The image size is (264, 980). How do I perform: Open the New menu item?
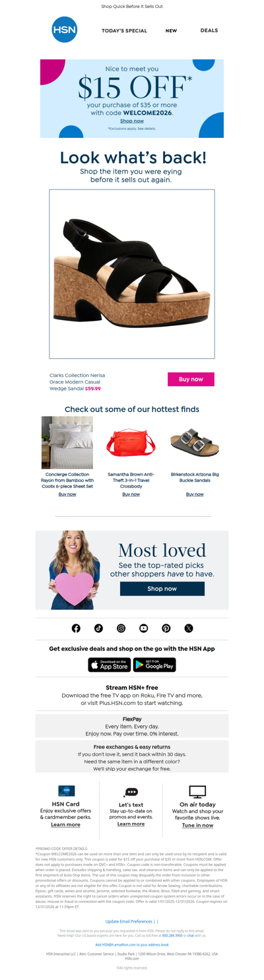coord(171,30)
